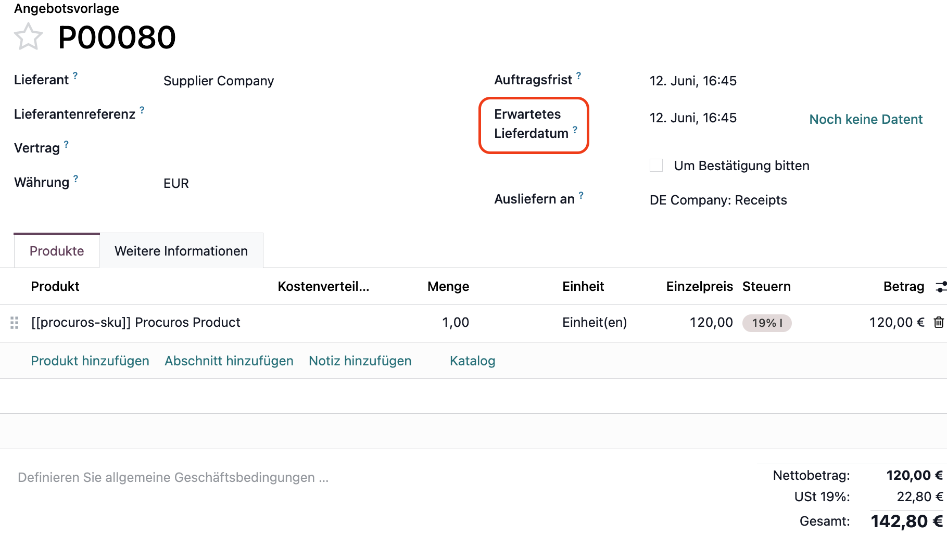Screen dimensions: 947x560
Task: Select the Kostenverteil... column header
Action: pyautogui.click(x=323, y=286)
